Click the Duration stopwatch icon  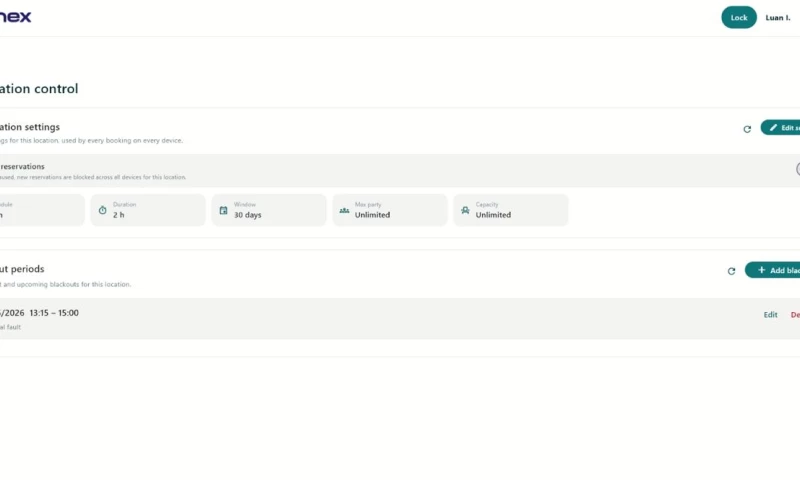click(x=103, y=210)
